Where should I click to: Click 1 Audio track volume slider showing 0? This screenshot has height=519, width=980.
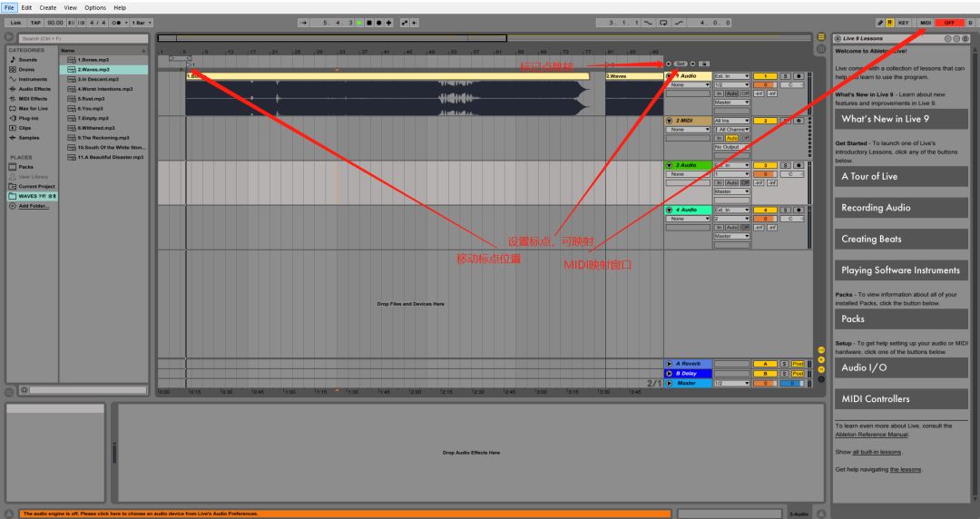pyautogui.click(x=765, y=85)
